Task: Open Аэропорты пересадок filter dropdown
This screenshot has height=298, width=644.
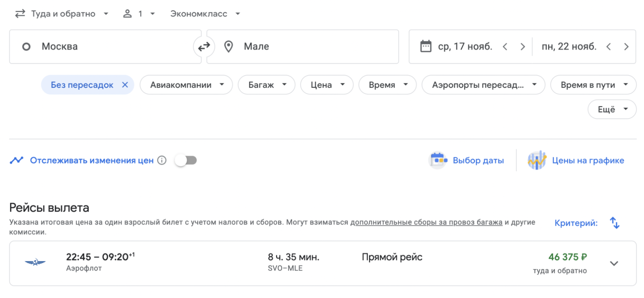Action: tap(483, 85)
